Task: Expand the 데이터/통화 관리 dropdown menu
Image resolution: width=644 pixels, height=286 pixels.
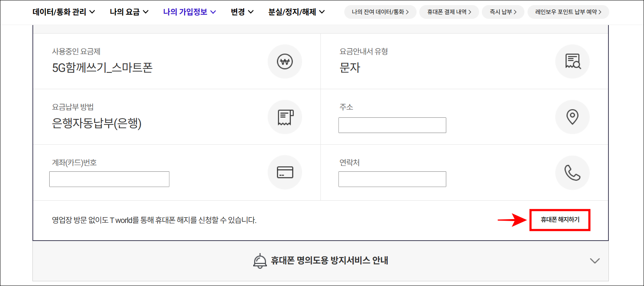Action: click(x=63, y=12)
